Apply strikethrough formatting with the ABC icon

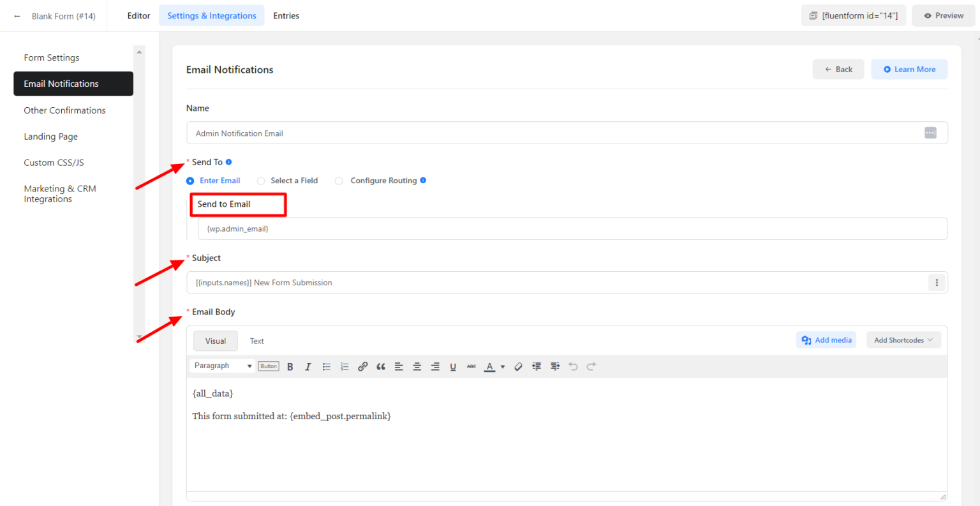coord(471,366)
